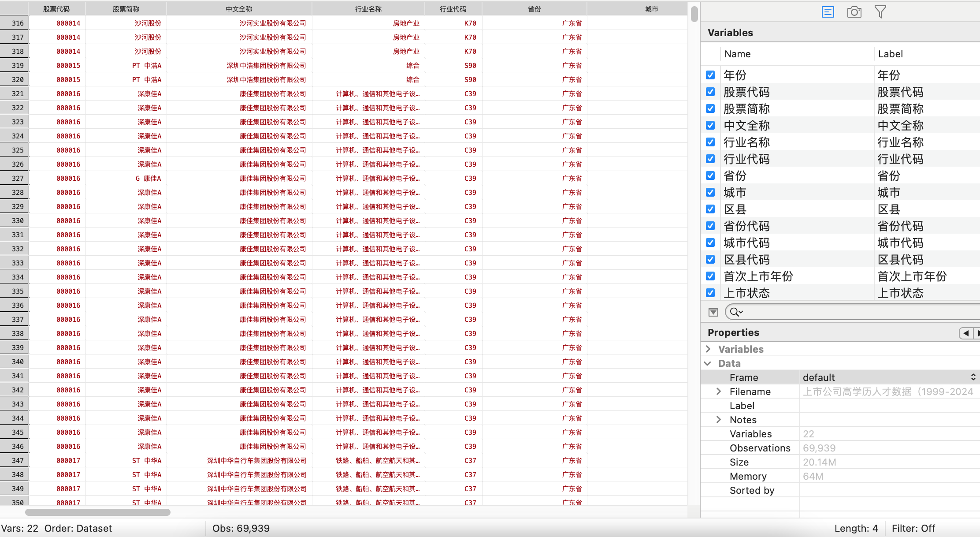Viewport: 980px width, 537px height.
Task: Click the horizontal scrollbar thumb
Action: 98,512
